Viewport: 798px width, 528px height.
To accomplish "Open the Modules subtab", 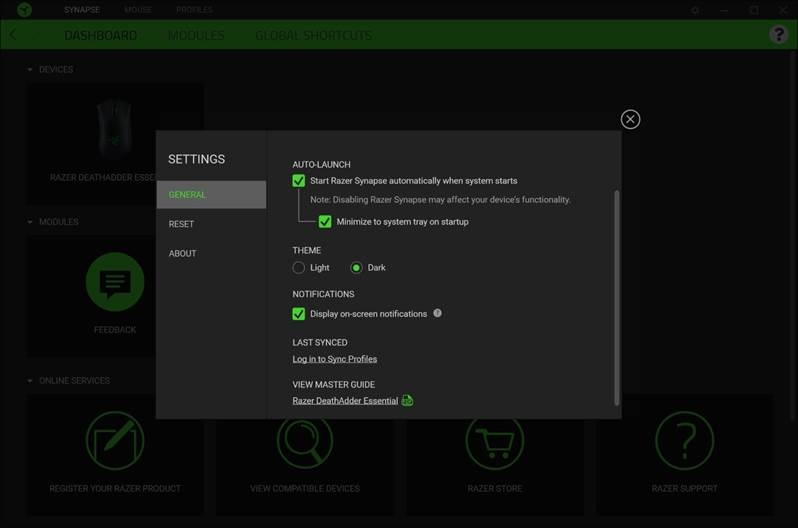I will 196,35.
